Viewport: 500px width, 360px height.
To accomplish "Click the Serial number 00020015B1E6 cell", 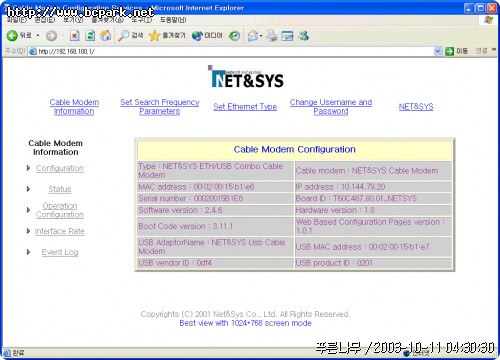I will (x=215, y=199).
